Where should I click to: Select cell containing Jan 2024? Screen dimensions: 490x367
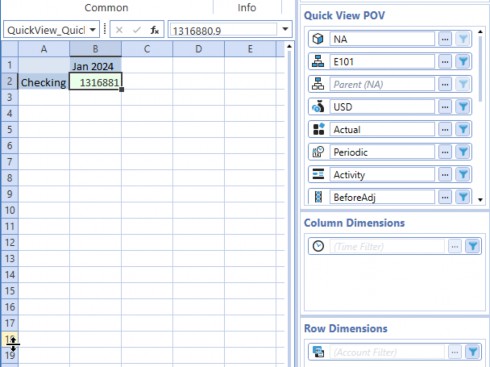(x=95, y=65)
